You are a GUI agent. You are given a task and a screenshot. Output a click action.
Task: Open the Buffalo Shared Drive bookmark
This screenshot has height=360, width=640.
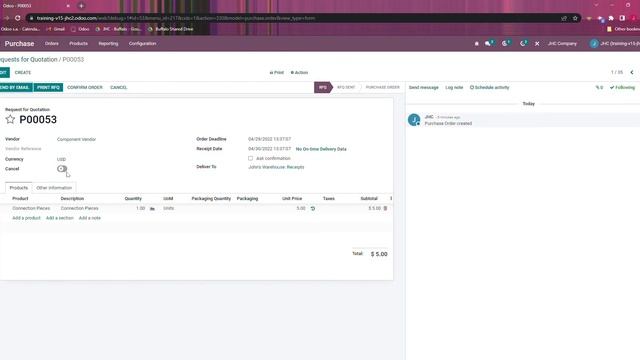pyautogui.click(x=171, y=29)
